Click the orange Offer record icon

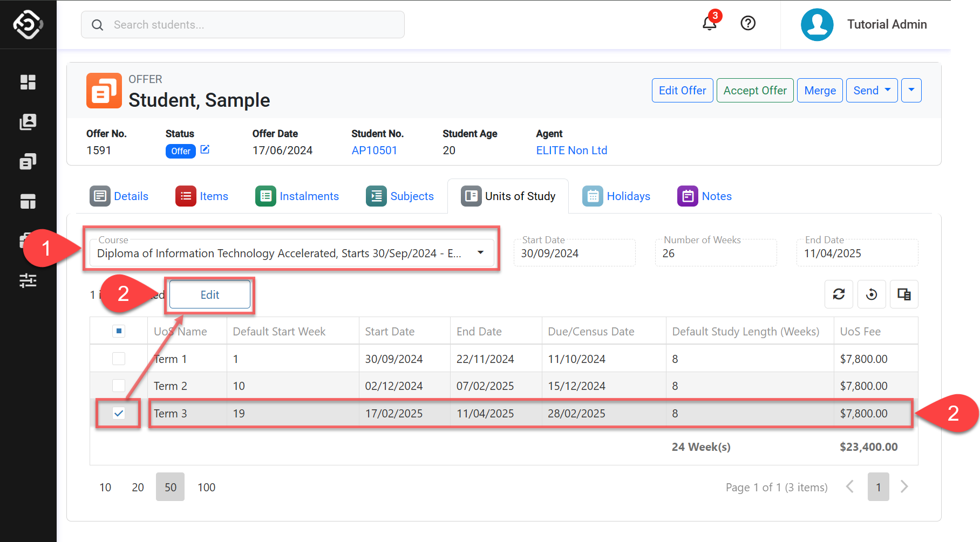tap(104, 91)
